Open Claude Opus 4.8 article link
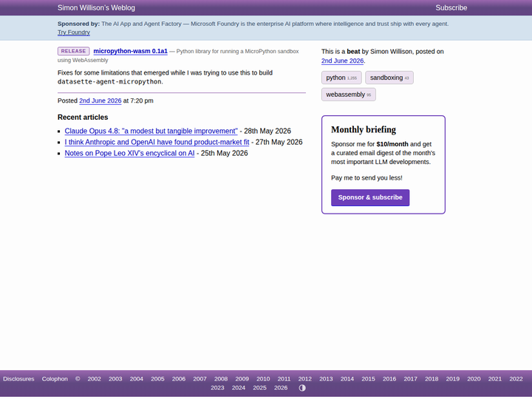The image size is (532, 399). 151,131
